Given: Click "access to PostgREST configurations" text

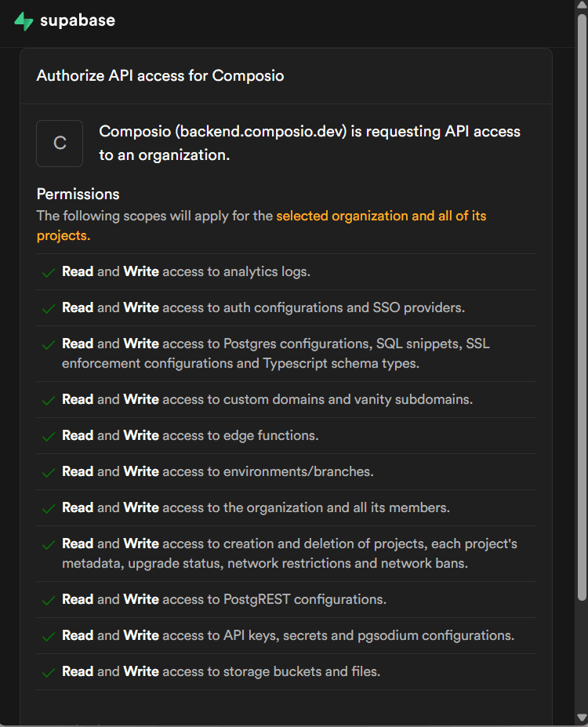Looking at the screenshot, I should 274,599.
